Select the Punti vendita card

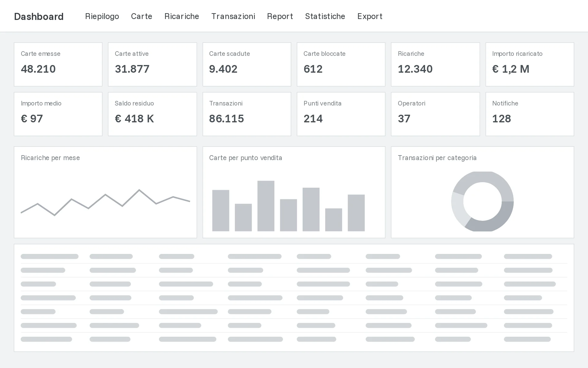coord(341,114)
